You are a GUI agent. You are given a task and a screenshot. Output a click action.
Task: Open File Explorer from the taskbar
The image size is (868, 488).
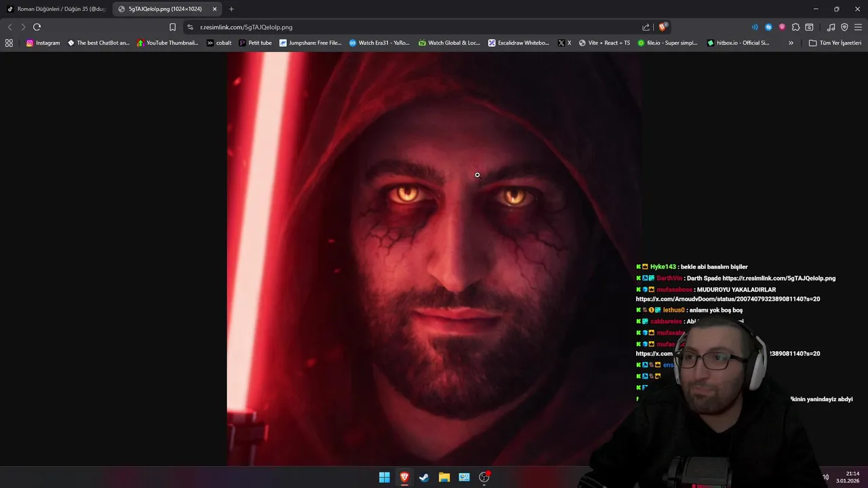pyautogui.click(x=444, y=477)
